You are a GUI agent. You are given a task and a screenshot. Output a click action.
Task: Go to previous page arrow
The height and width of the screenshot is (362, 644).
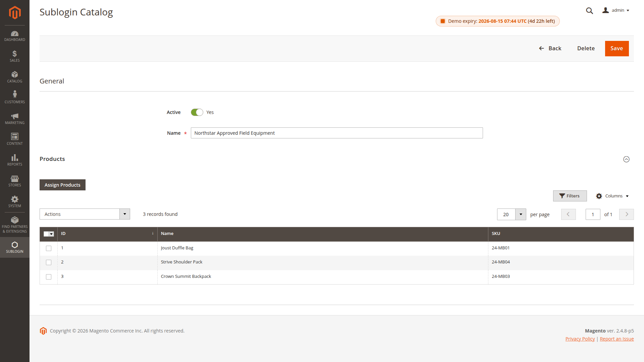click(568, 215)
